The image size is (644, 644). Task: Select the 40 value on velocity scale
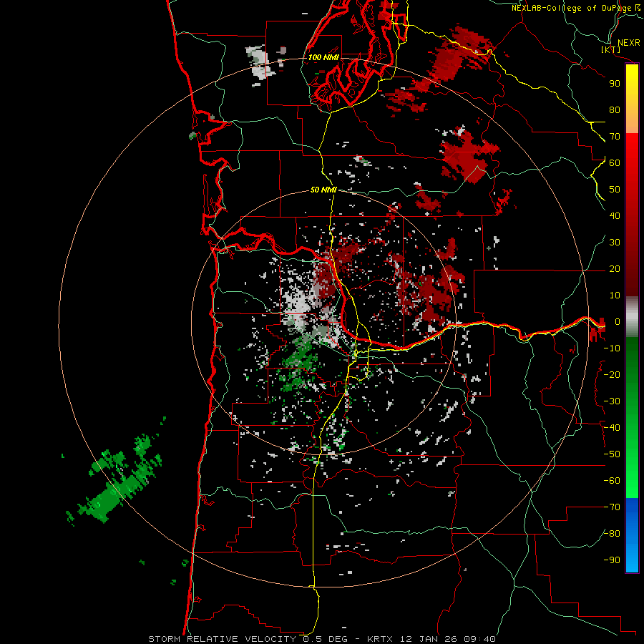(615, 216)
